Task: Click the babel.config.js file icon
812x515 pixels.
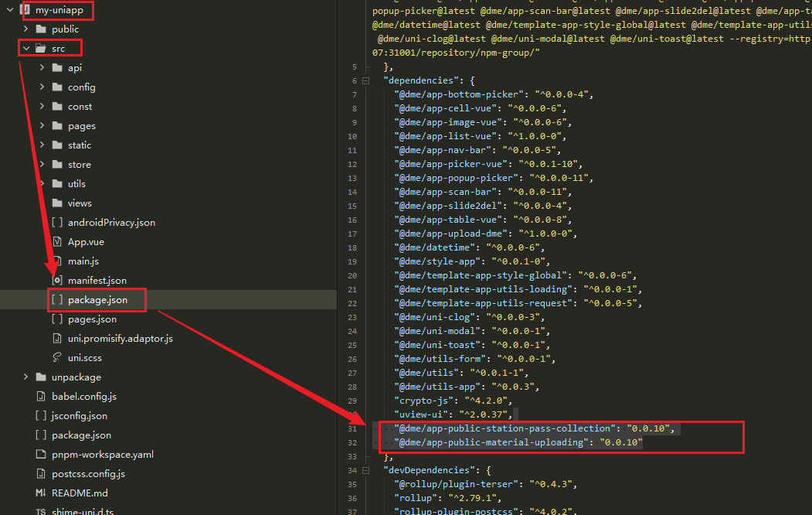Action: click(x=41, y=397)
